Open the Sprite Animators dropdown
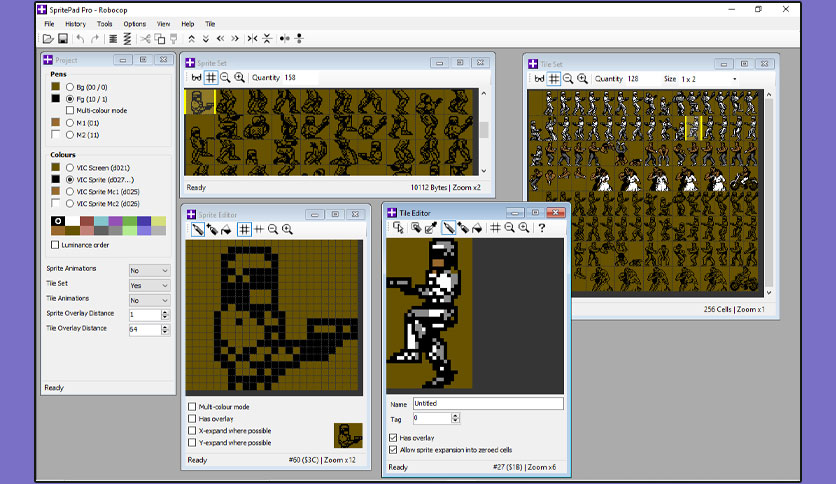Viewport: 836px width, 484px height. click(149, 270)
